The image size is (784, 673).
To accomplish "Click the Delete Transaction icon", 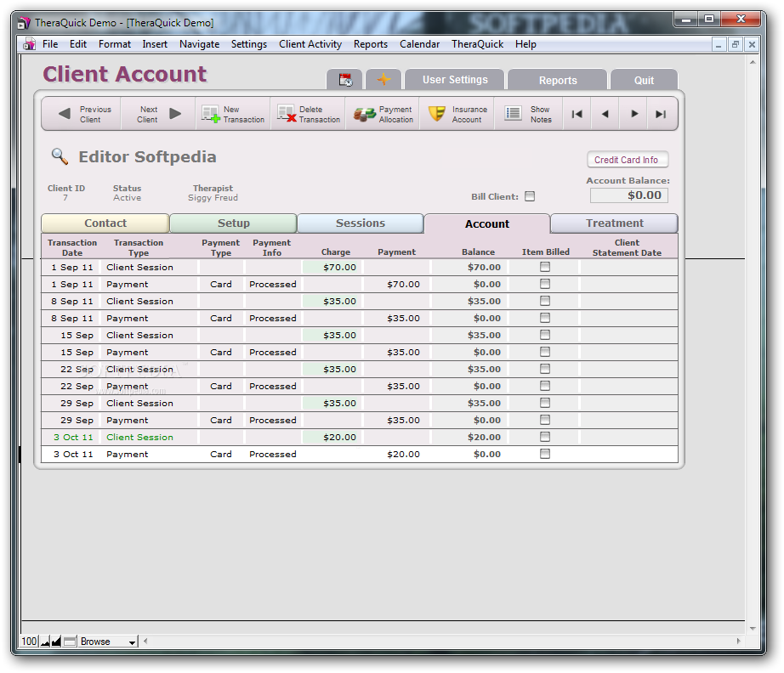I will click(287, 114).
